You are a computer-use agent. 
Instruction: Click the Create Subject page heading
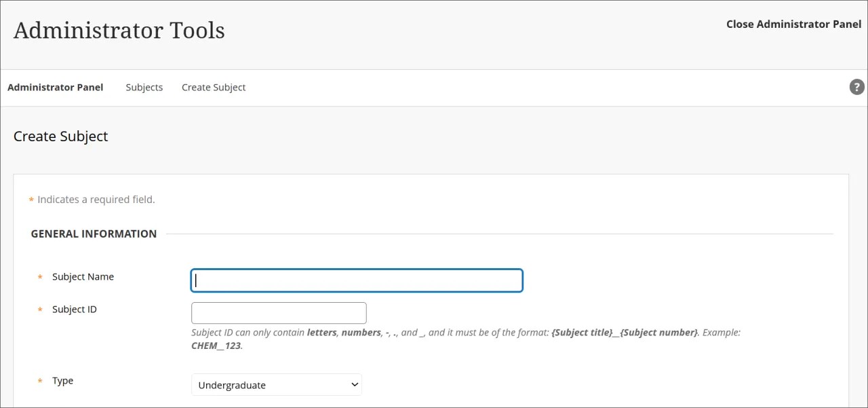coord(60,136)
